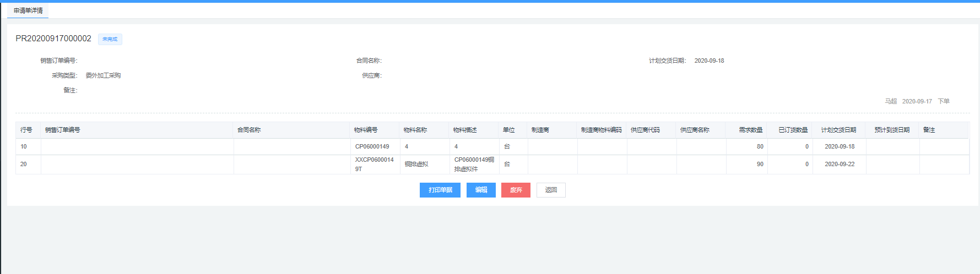
Task: Click the 制造商物料编码 column header
Action: (x=601, y=130)
